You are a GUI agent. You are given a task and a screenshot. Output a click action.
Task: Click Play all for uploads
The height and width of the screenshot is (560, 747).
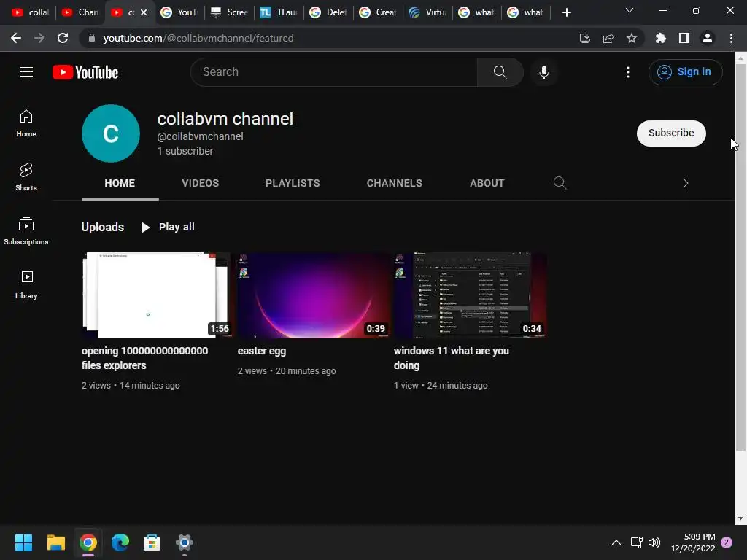click(x=168, y=227)
